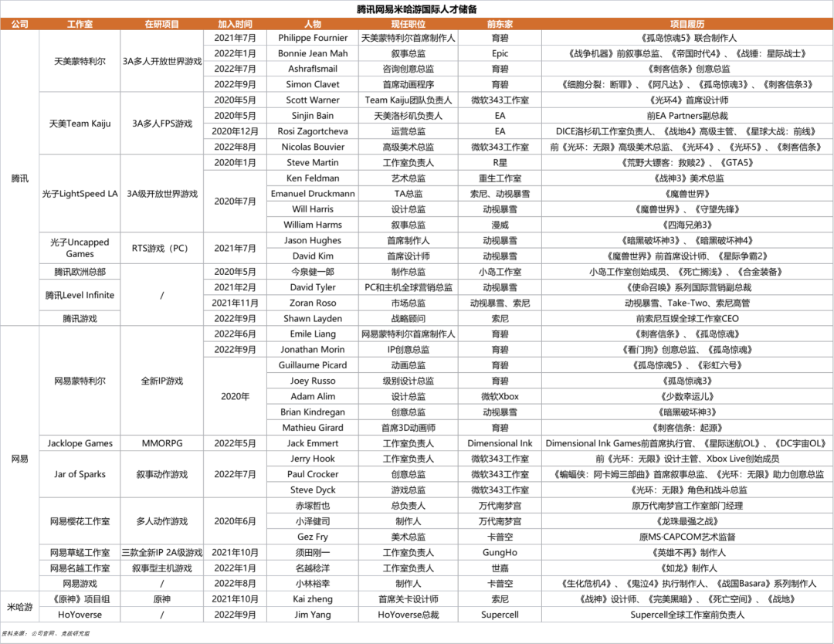Click the 在研项目 column header
Viewport: 834px width, 644px height.
point(161,24)
